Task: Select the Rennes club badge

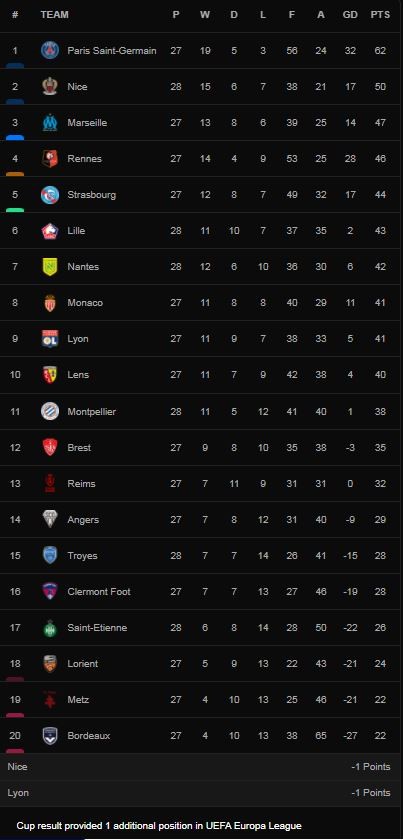Action: pyautogui.click(x=50, y=159)
